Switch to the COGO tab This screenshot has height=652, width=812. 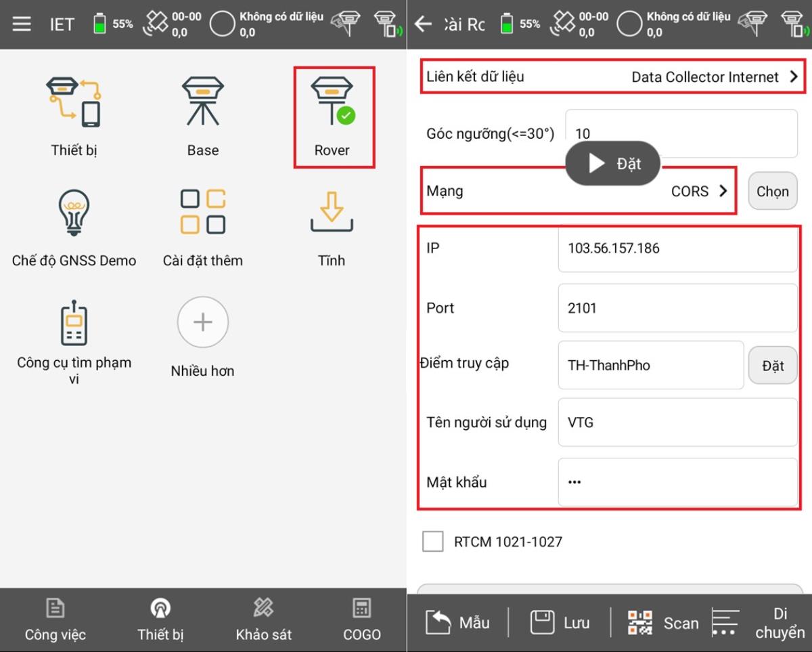361,619
